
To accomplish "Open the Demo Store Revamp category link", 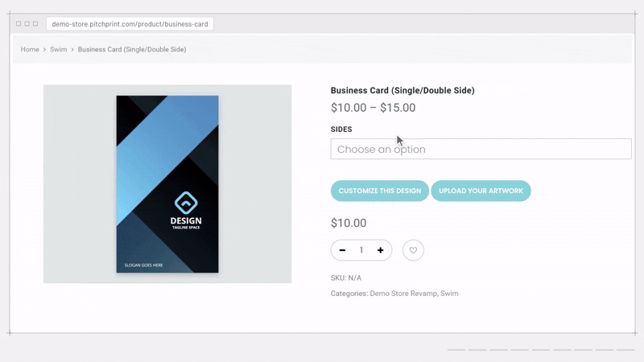I will [403, 294].
